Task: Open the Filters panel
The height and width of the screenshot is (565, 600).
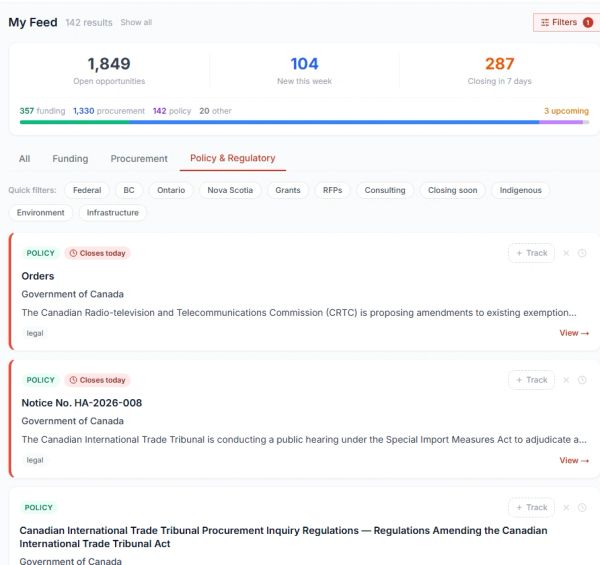Action: click(x=566, y=22)
